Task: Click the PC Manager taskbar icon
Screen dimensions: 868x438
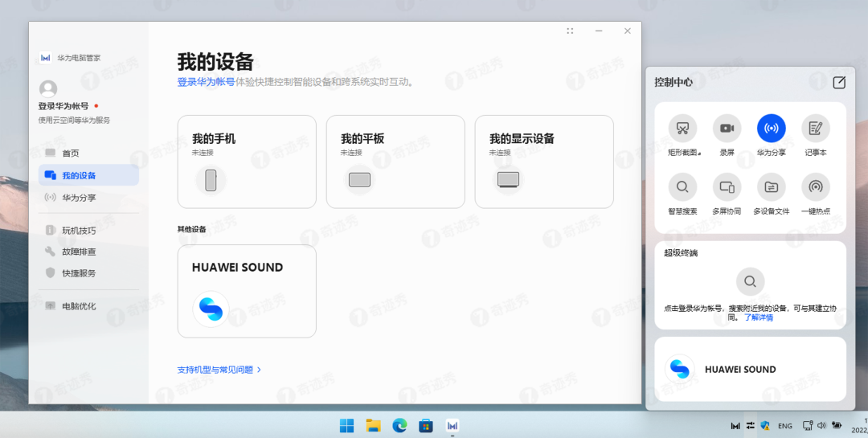Action: tap(452, 425)
